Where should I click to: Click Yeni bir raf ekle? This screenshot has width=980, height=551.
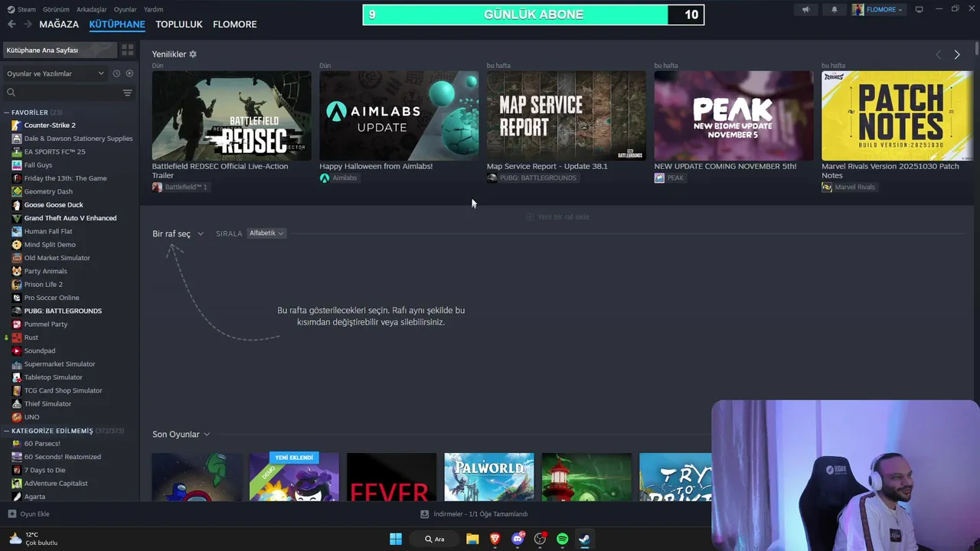pyautogui.click(x=557, y=217)
